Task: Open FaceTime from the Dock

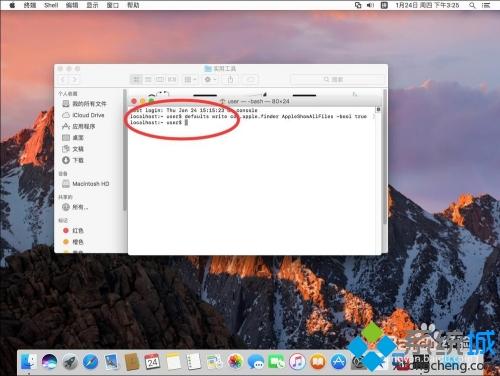Action: [277, 362]
